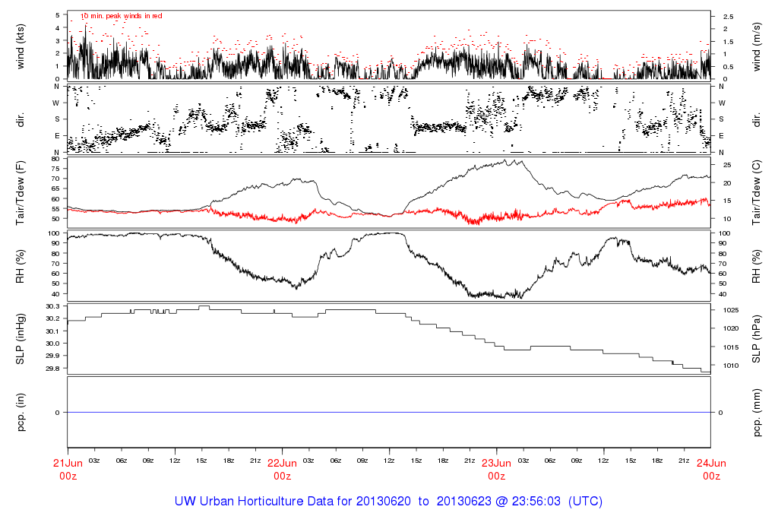
Task: Click the '21Jun 00z' date label
Action: click(x=68, y=470)
